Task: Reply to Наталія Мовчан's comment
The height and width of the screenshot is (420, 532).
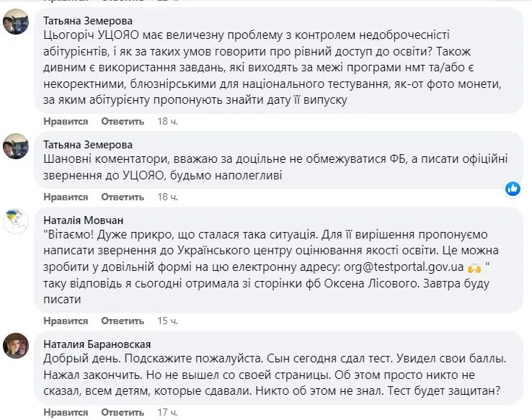Action: [x=123, y=321]
